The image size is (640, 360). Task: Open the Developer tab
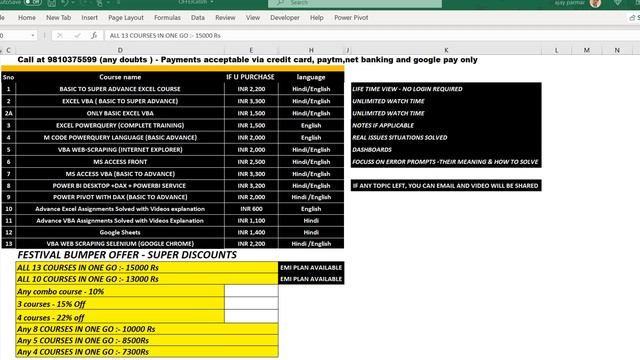pos(285,18)
